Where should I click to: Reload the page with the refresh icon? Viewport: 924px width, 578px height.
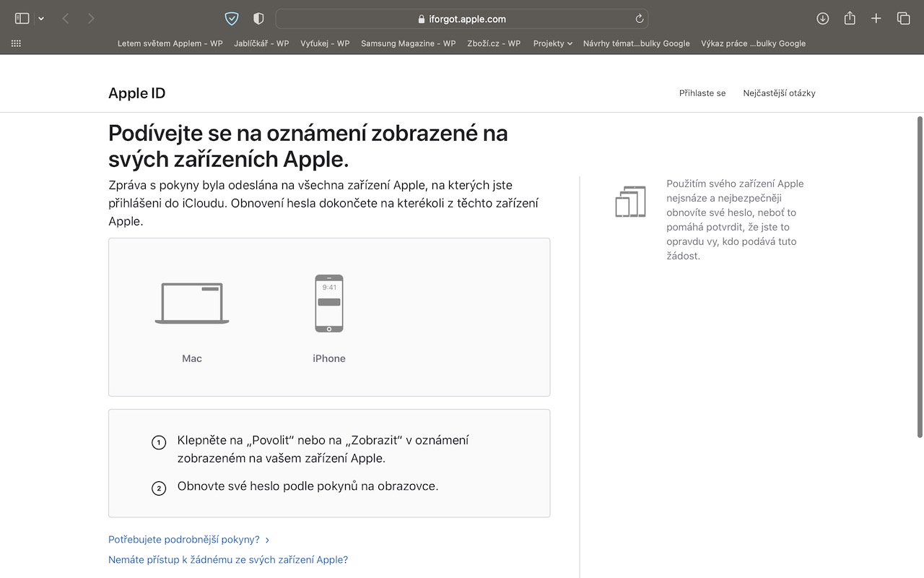click(x=639, y=19)
